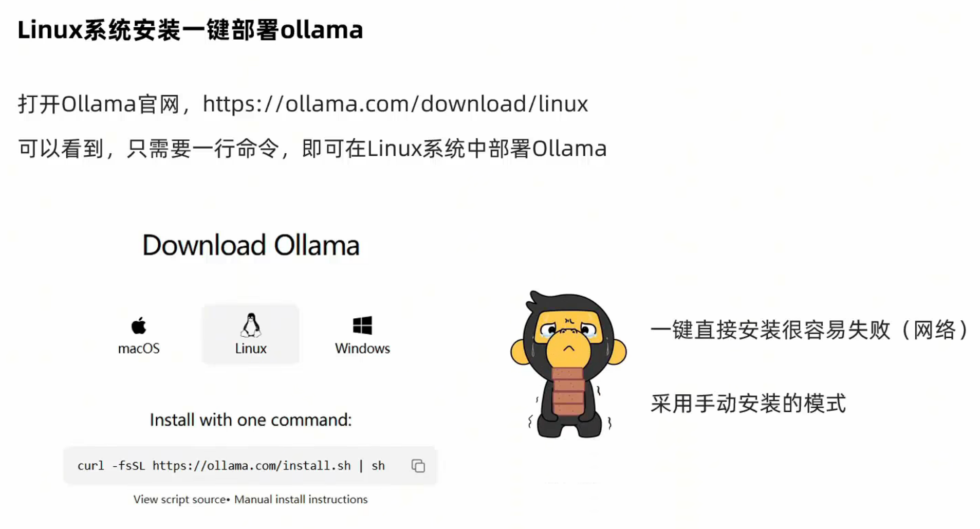Click the install.sh URL in the command
This screenshot has height=529, width=980.
[x=252, y=466]
